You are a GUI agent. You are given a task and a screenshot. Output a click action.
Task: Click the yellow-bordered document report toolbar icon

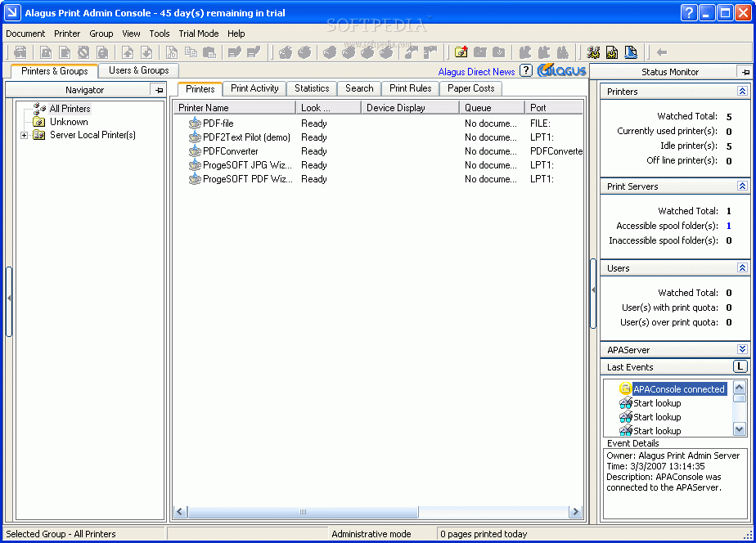point(612,52)
